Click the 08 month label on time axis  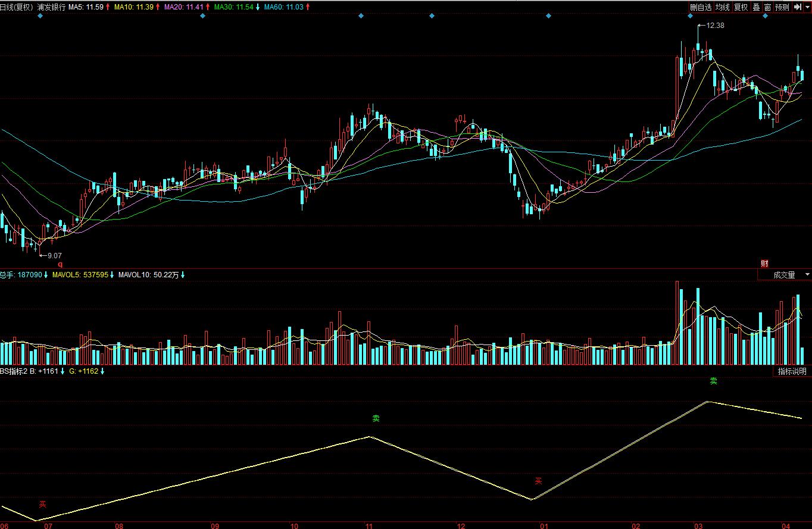tap(119, 526)
